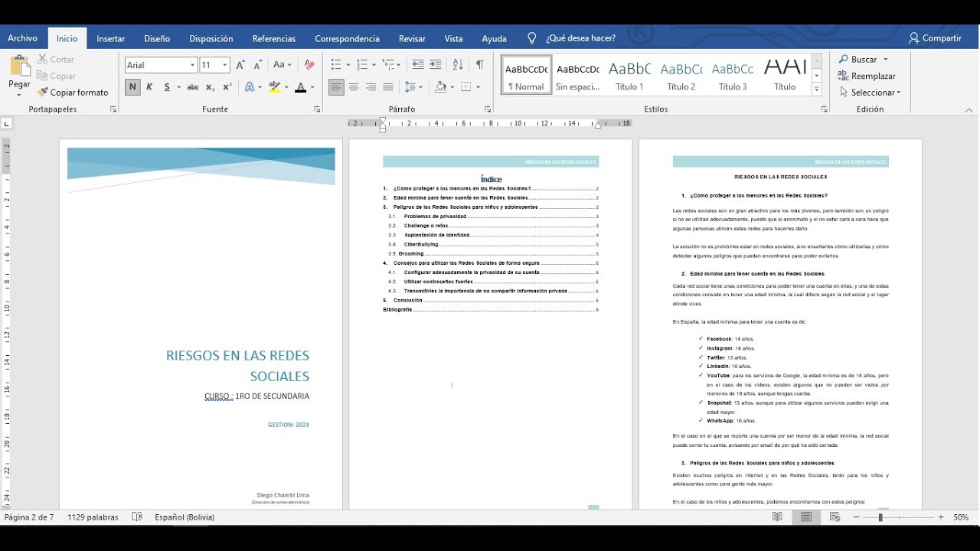Click Copiar formato paintbrush
Image resolution: width=980 pixels, height=551 pixels.
tap(73, 92)
